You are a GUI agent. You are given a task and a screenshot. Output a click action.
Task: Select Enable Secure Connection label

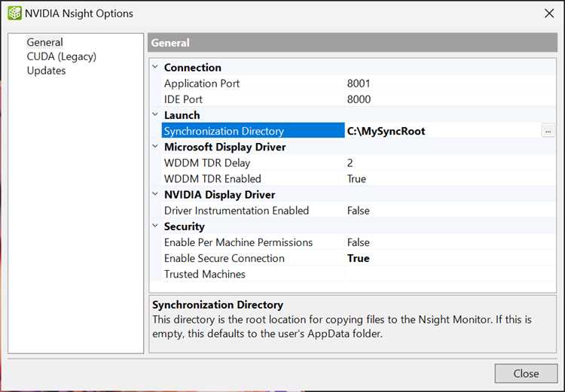click(x=224, y=258)
